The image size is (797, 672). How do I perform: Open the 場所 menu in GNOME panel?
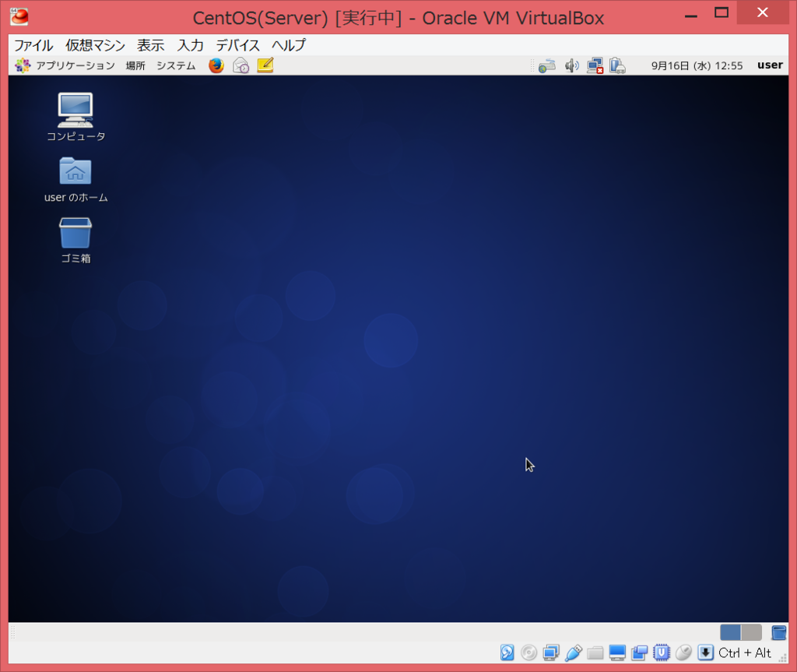pos(135,65)
